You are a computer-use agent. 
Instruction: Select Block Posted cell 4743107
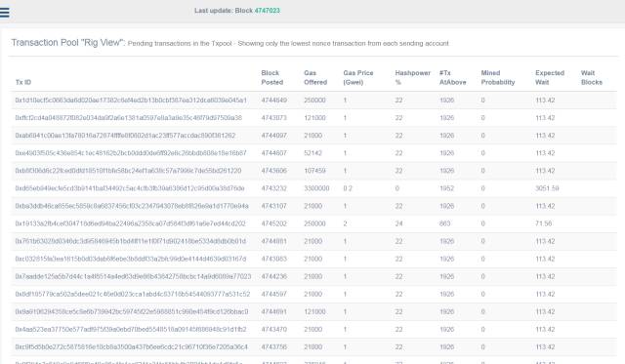click(273, 206)
